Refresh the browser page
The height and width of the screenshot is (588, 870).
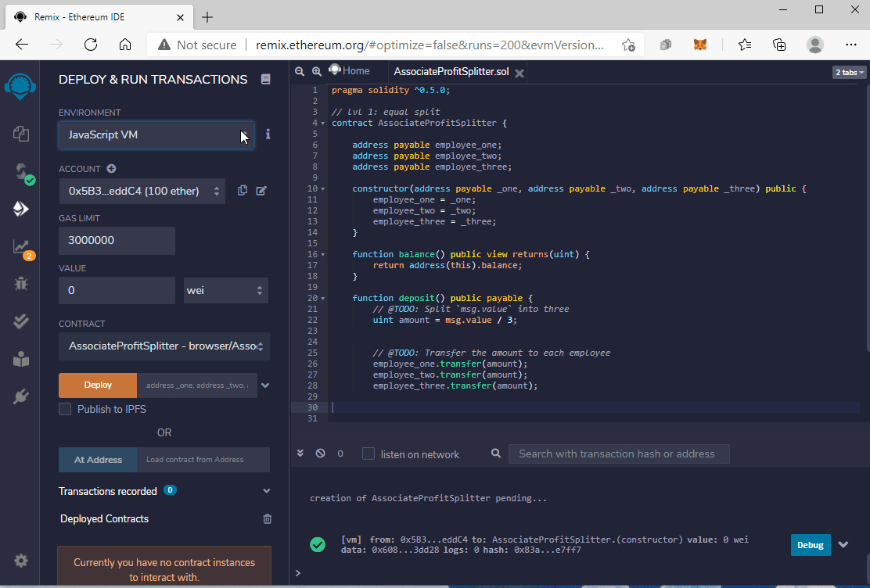tap(91, 45)
